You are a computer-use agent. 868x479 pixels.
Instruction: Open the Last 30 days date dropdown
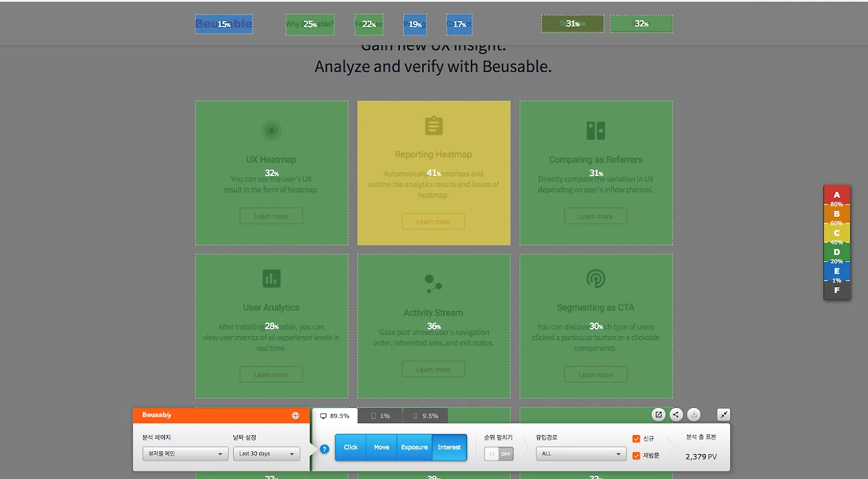267,454
